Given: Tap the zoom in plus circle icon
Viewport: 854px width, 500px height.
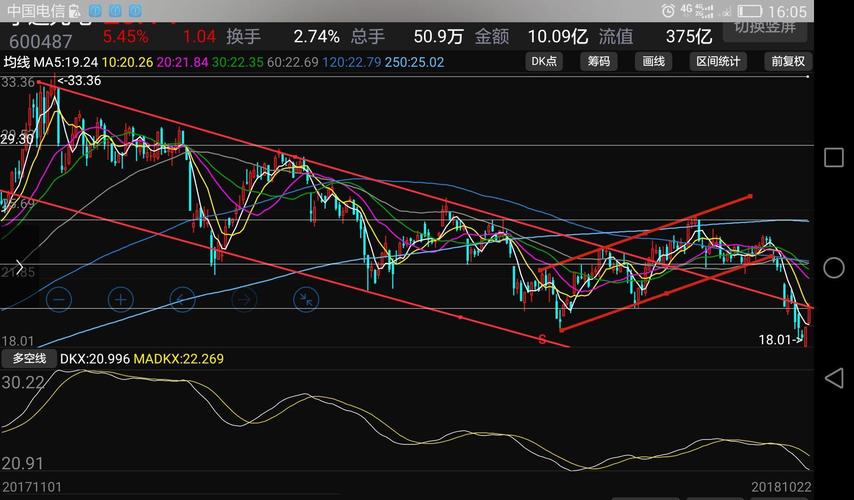Looking at the screenshot, I should tap(121, 300).
